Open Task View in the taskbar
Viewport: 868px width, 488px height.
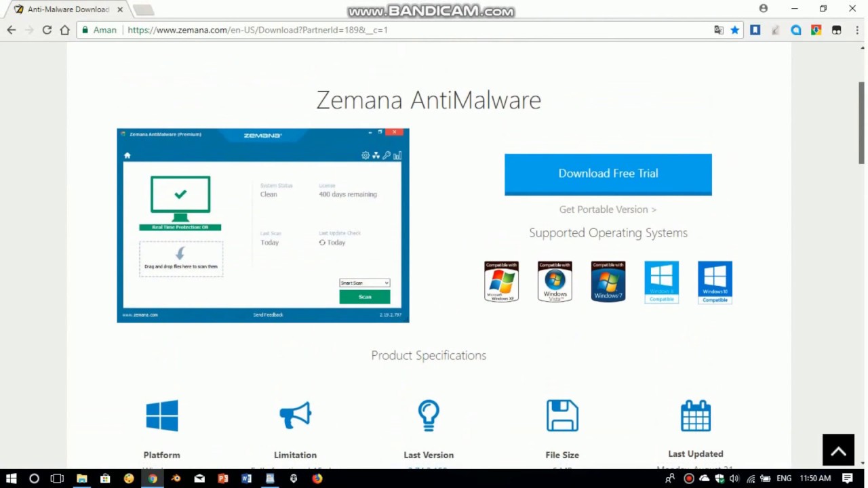click(57, 479)
